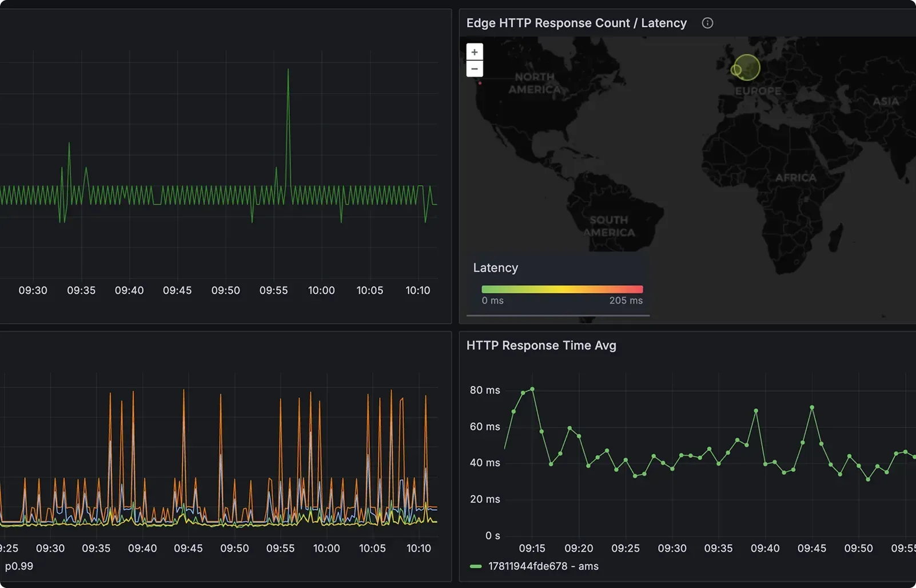
Task: Zoom in on the world map
Action: 475,52
